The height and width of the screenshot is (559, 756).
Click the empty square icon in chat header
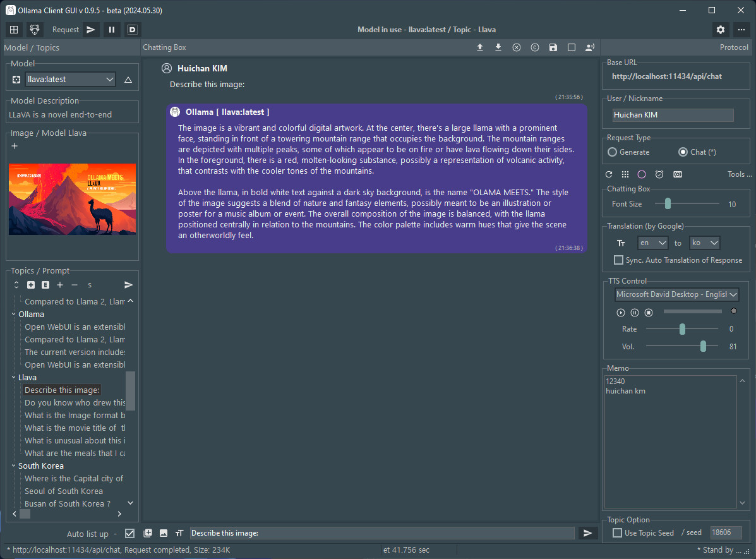pos(572,47)
